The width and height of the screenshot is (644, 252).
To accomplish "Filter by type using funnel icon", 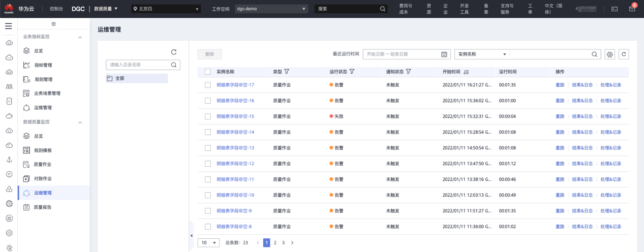I will pos(287,72).
